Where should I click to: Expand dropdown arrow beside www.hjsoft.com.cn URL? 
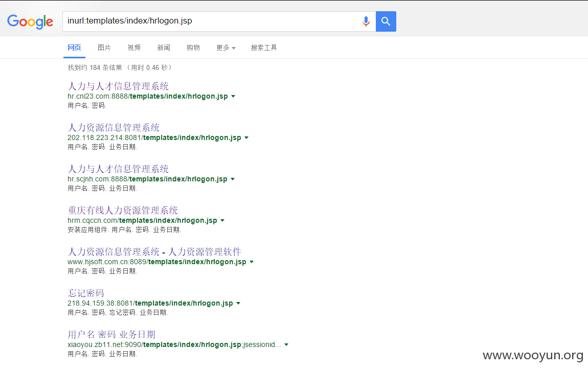(x=252, y=262)
